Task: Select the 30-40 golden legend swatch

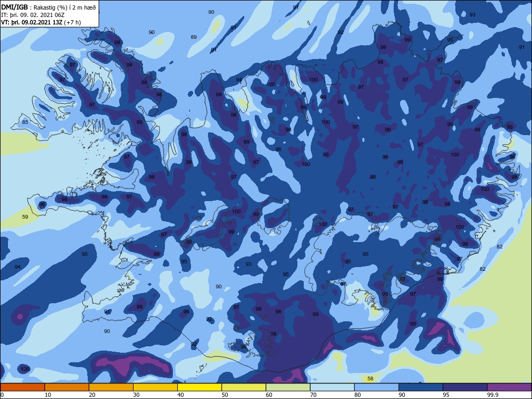Action: tap(155, 387)
